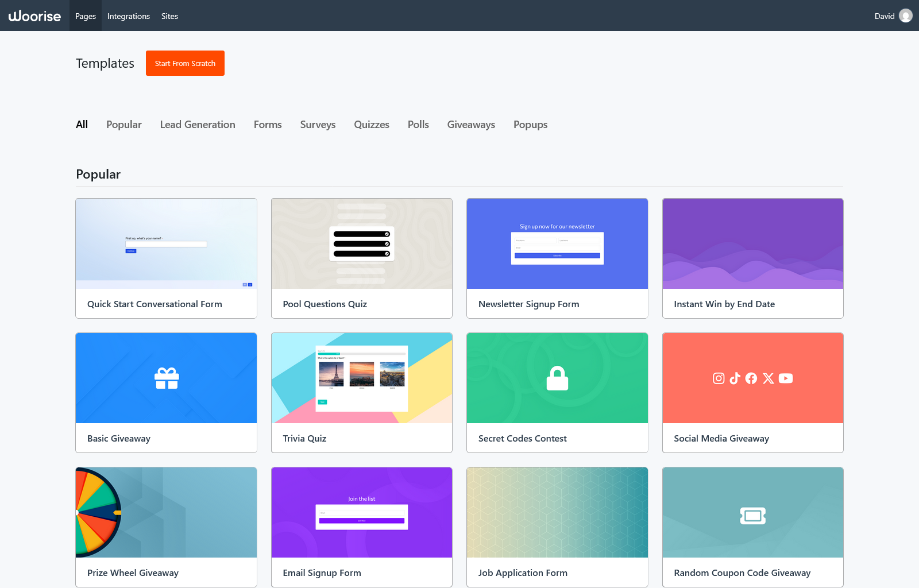Pick the Email Signup Form template preview
This screenshot has width=919, height=588.
click(x=361, y=512)
